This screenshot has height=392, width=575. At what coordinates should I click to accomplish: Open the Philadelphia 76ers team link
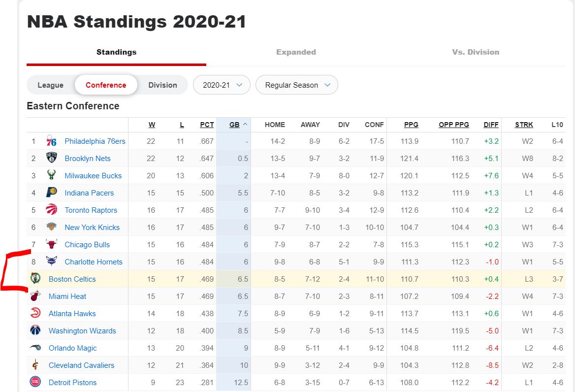tap(95, 141)
